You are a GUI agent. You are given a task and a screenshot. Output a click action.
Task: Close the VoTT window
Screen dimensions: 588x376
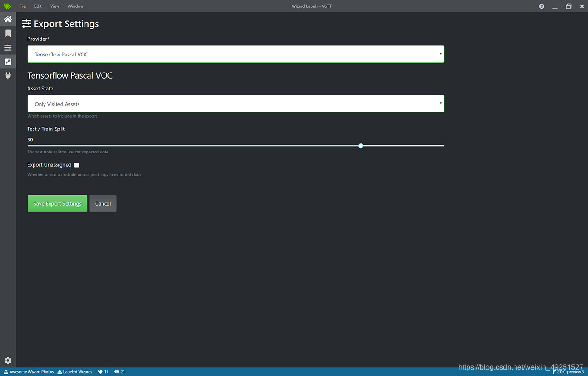582,6
